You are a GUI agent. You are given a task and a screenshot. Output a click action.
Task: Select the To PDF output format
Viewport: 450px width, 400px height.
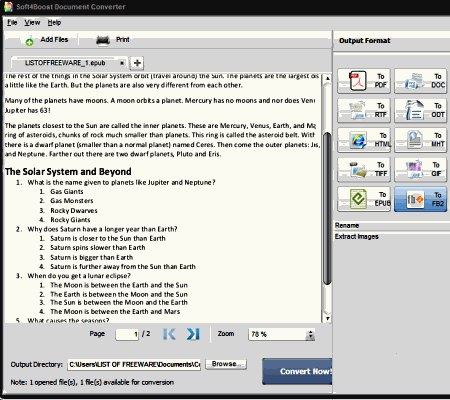[364, 81]
